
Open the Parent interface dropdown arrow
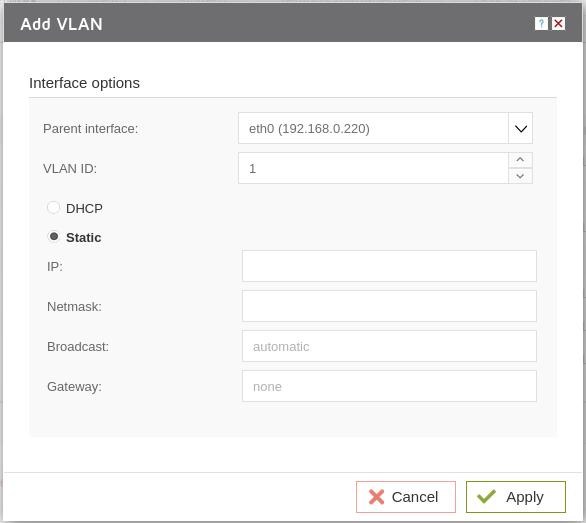click(x=520, y=128)
